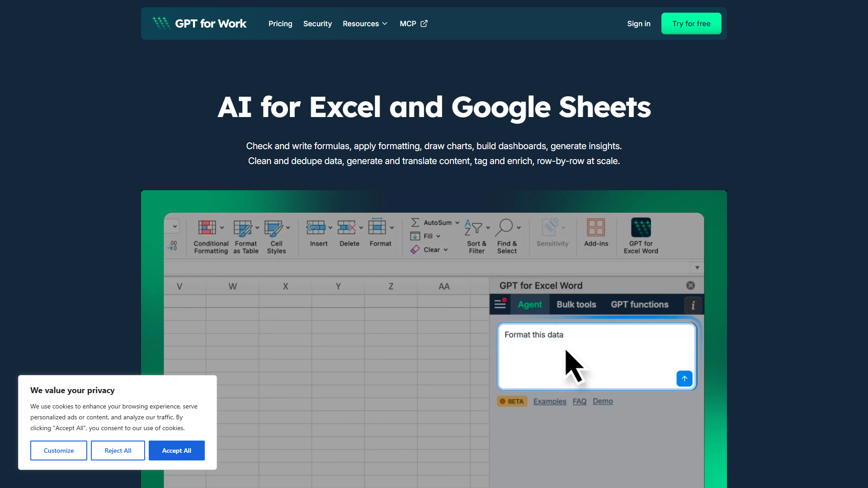The image size is (868, 488).
Task: Open the Security page
Action: tap(317, 23)
